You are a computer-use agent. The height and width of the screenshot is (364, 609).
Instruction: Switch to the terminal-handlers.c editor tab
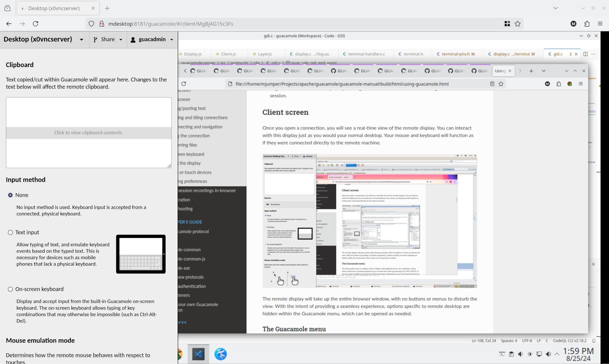[x=366, y=54]
